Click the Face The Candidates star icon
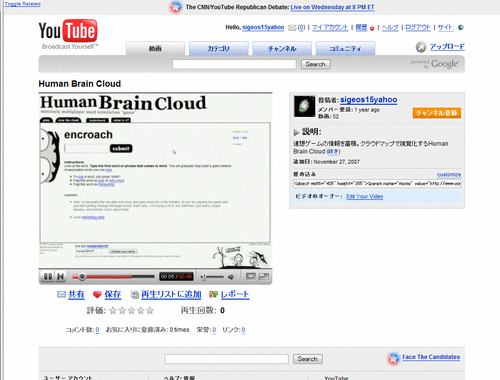 coord(393,358)
